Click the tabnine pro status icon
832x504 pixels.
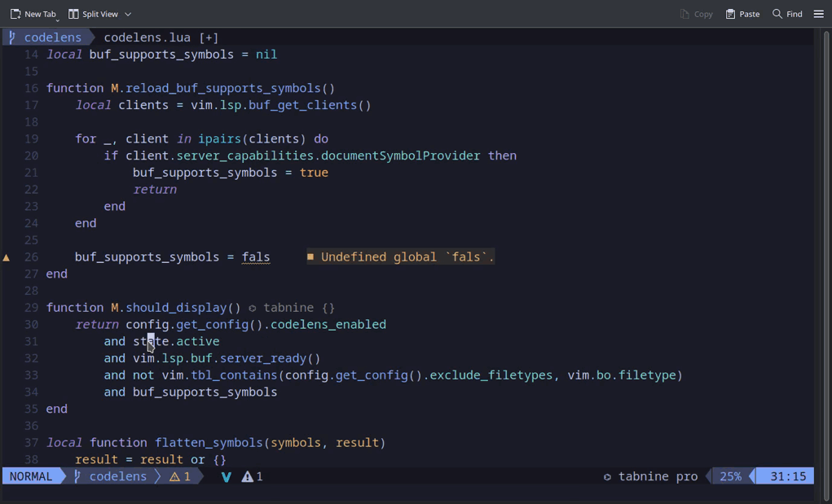(607, 476)
